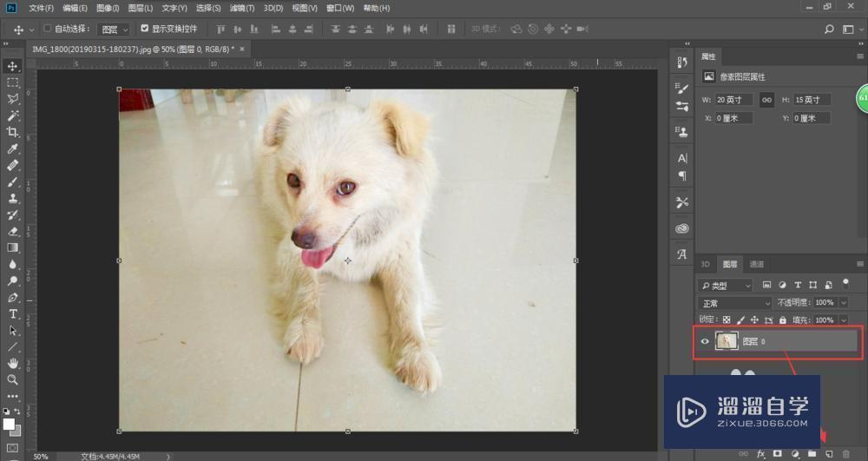Select the Crop tool

[13, 132]
